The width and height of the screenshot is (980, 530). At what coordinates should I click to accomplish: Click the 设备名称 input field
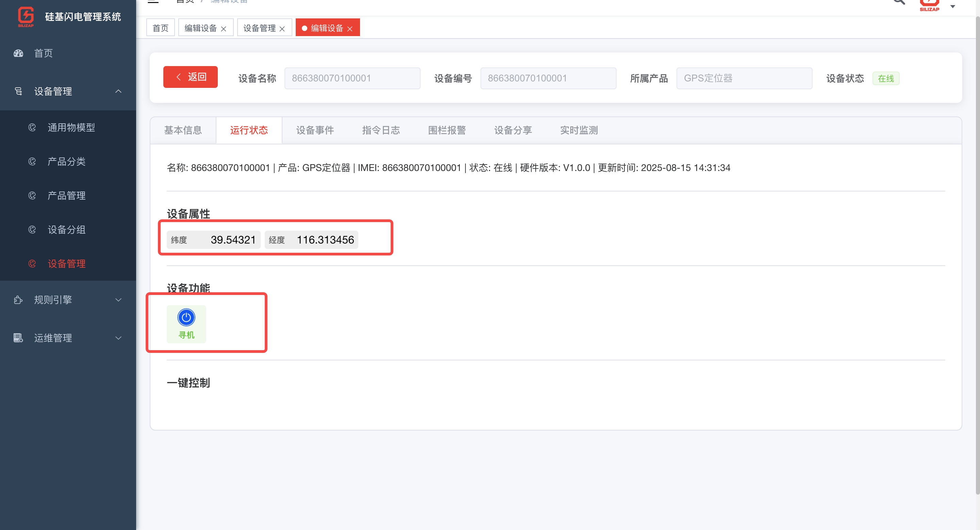(x=352, y=78)
